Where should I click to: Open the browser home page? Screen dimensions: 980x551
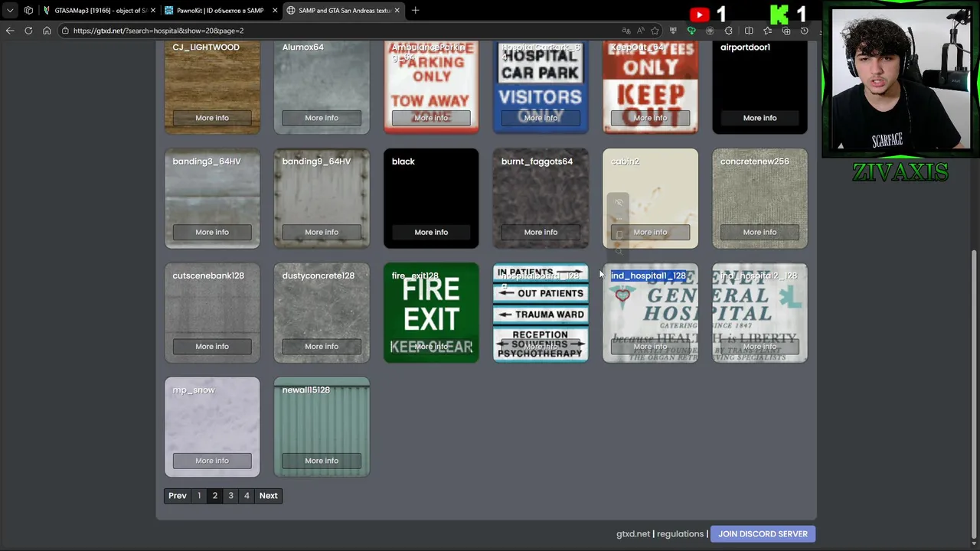(47, 31)
